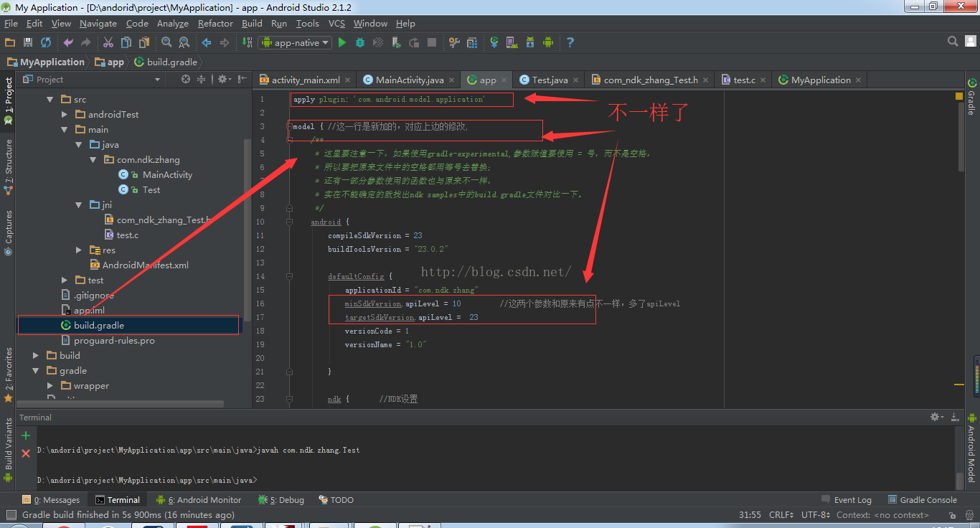Switch to the MainActivity.java tab

(410, 80)
